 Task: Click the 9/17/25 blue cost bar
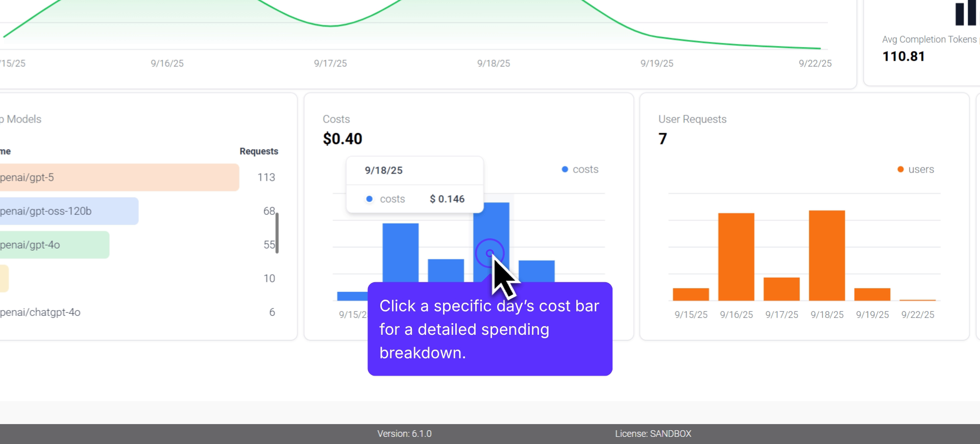click(446, 270)
